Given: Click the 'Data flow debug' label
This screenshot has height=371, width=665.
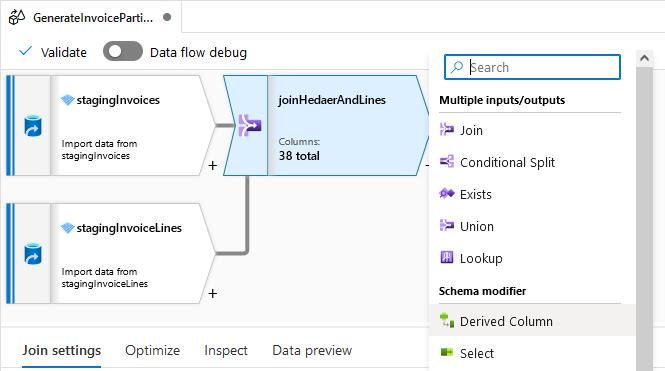Looking at the screenshot, I should tap(198, 52).
